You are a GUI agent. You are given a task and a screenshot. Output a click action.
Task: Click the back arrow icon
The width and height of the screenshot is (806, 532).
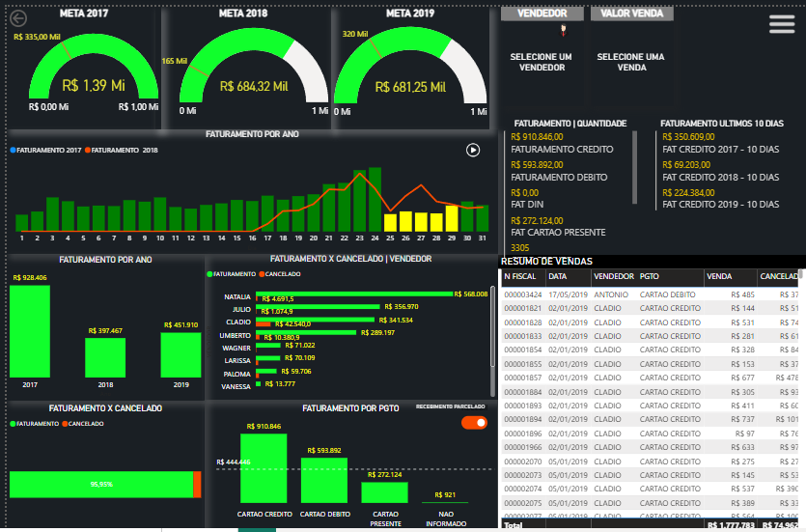coord(18,18)
